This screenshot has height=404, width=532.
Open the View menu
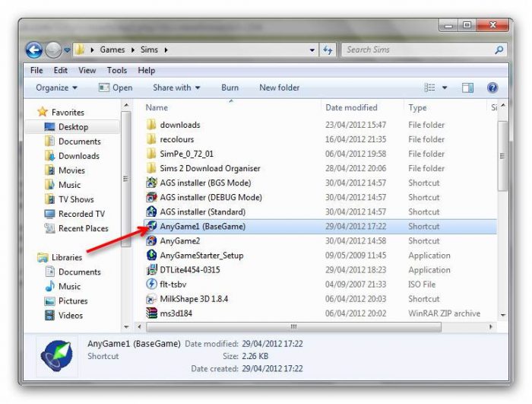(87, 70)
